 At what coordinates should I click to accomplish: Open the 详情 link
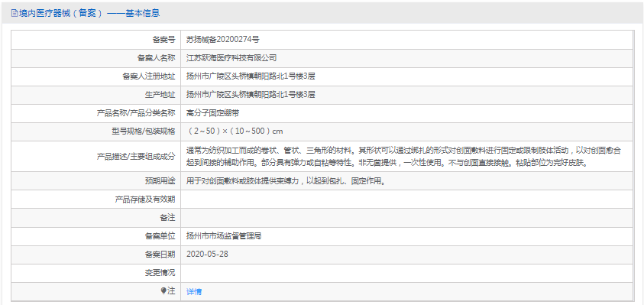click(194, 292)
